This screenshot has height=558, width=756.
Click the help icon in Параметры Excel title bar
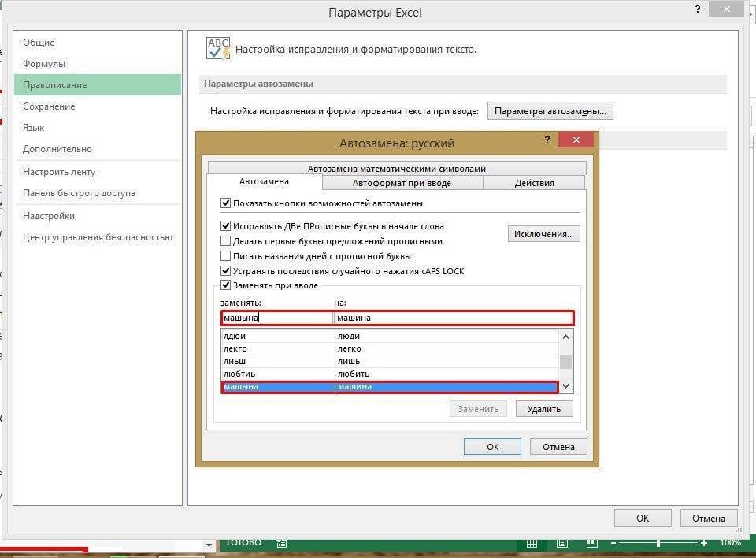(x=696, y=10)
